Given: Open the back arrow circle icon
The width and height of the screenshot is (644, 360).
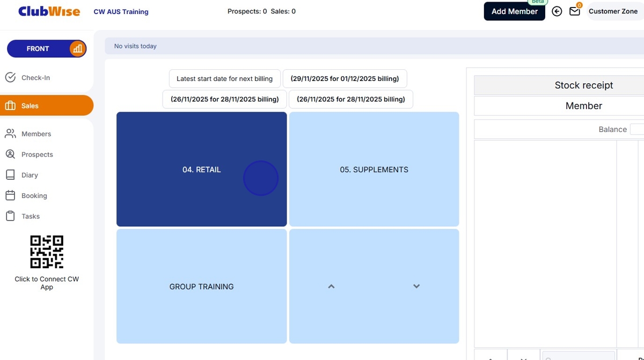Looking at the screenshot, I should [557, 11].
